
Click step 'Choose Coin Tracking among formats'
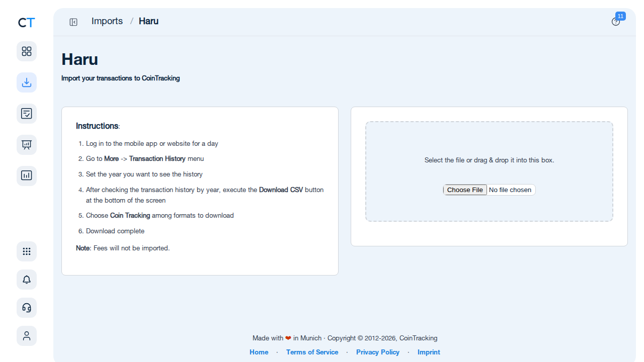pyautogui.click(x=160, y=215)
